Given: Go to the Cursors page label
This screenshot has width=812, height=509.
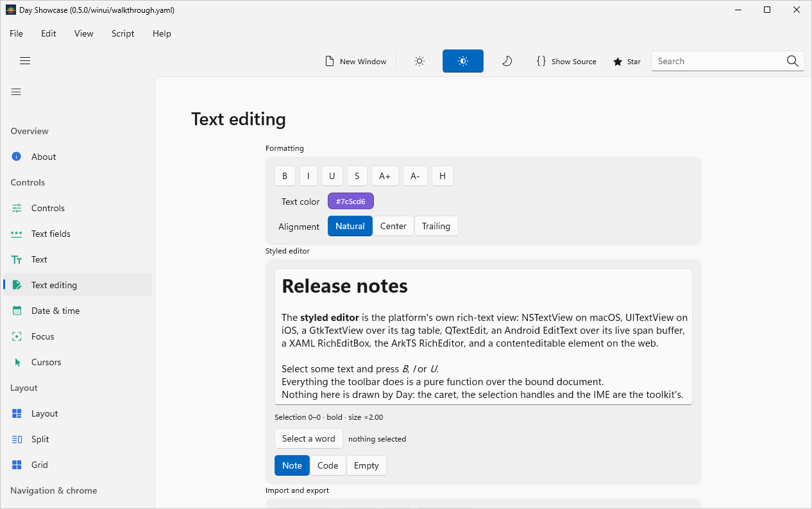Looking at the screenshot, I should click(46, 362).
